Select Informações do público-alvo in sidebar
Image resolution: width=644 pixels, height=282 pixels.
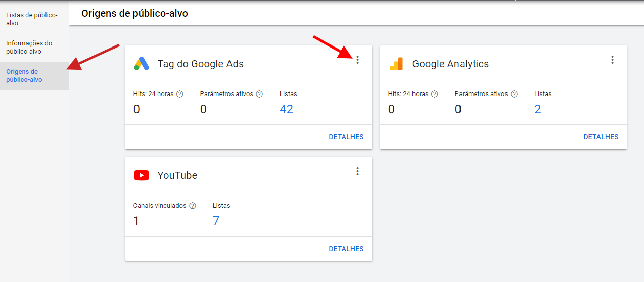coord(29,48)
